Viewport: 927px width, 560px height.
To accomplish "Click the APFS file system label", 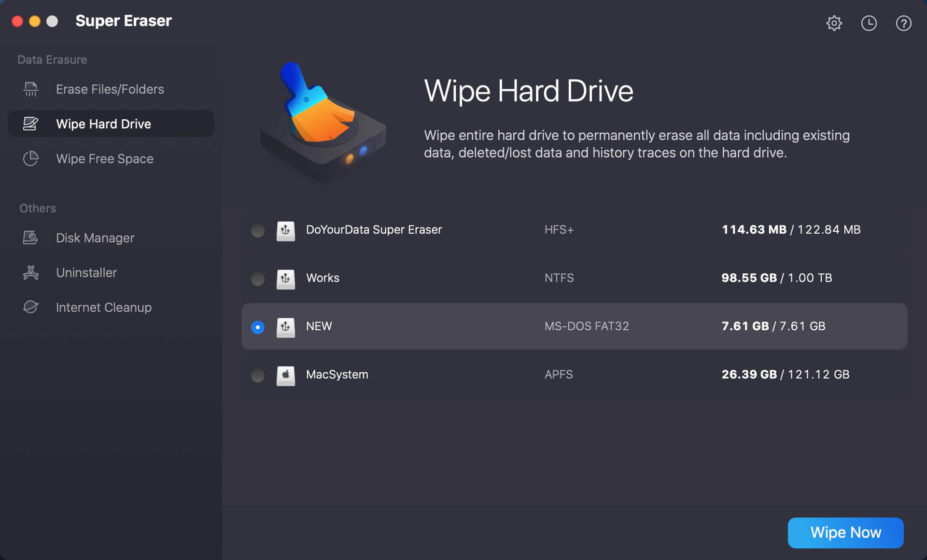I will [559, 375].
